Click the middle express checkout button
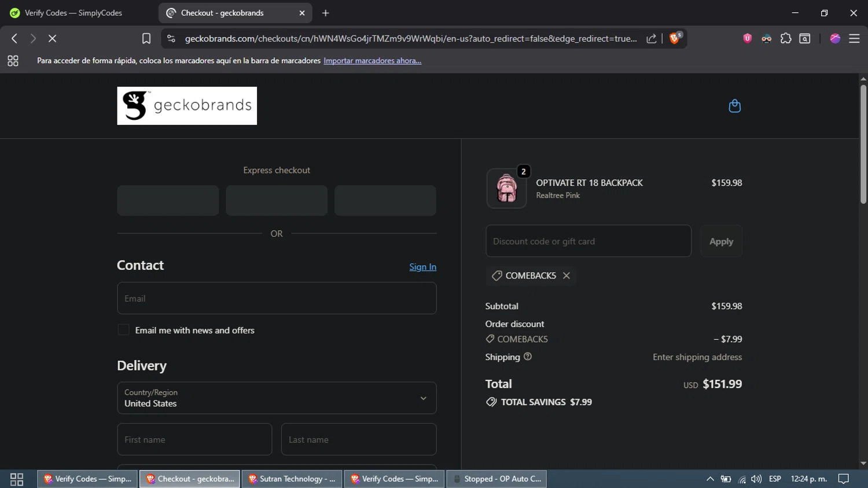 tap(277, 200)
